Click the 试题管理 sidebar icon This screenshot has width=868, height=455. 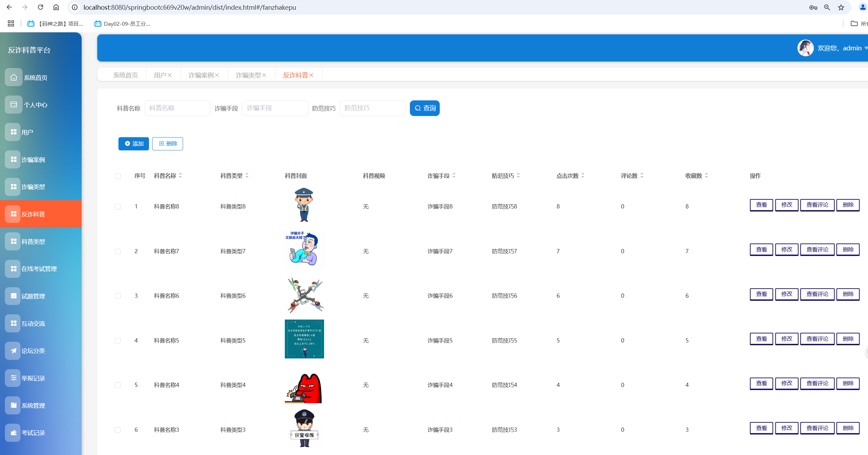point(14,296)
